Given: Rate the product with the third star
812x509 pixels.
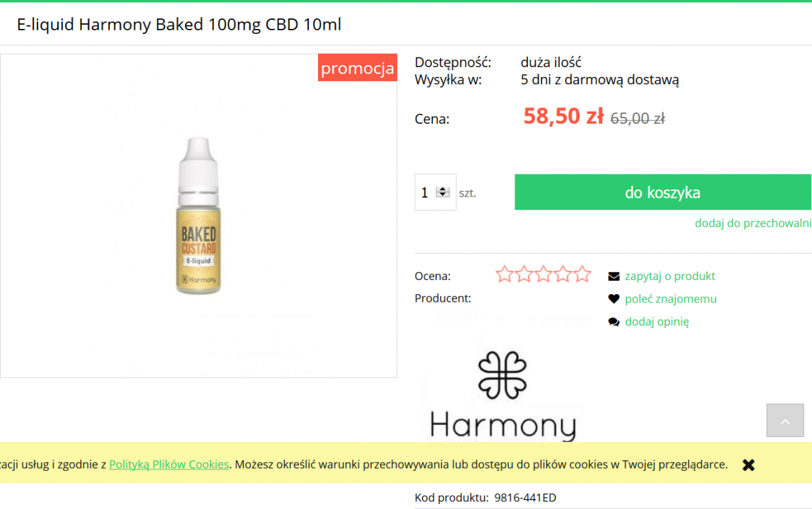Looking at the screenshot, I should pyautogui.click(x=543, y=274).
